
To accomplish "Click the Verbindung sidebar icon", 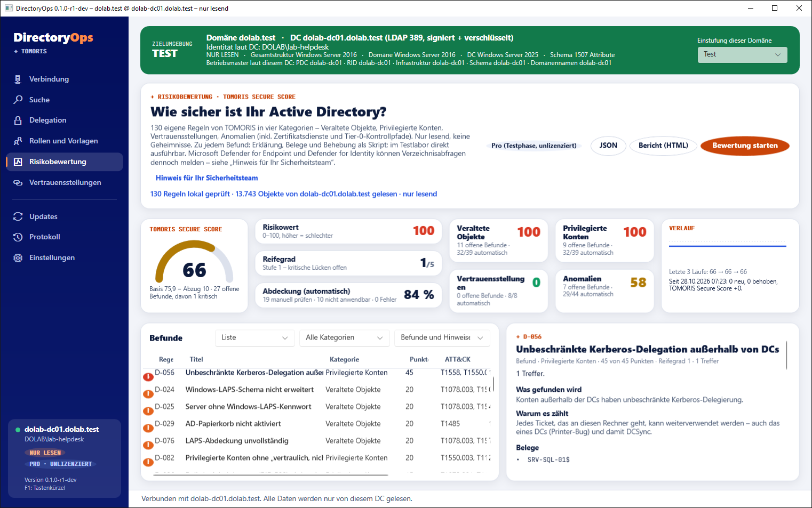I will [18, 79].
